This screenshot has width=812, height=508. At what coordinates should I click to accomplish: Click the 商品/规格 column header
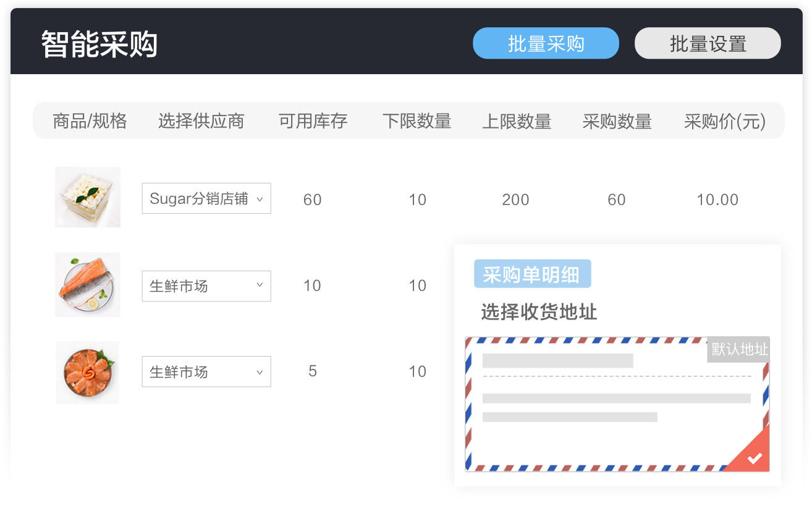coord(90,121)
